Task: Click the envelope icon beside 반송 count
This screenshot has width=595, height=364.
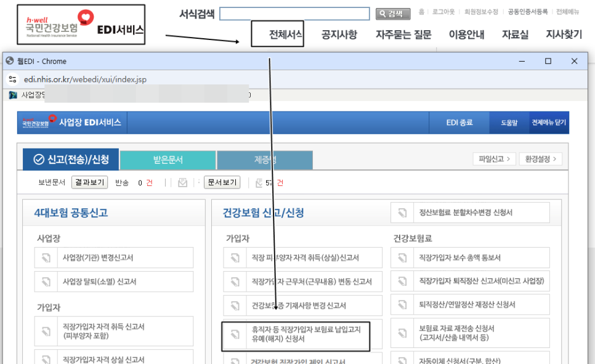Action: [x=182, y=183]
